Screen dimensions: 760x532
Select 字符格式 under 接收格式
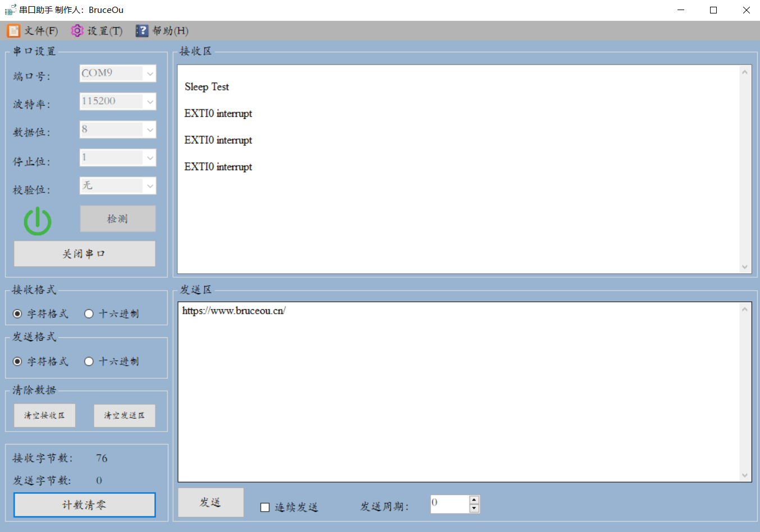point(40,314)
